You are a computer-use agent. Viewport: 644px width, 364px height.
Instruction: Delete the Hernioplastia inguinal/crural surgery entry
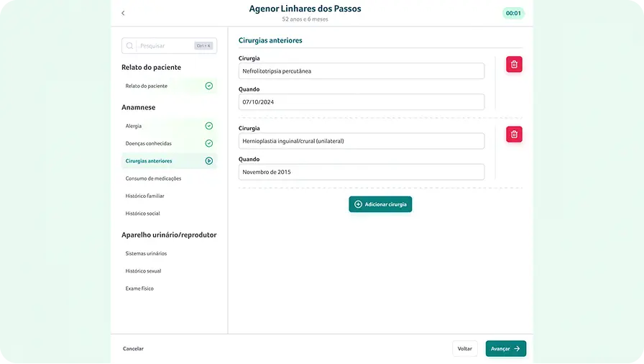(514, 135)
